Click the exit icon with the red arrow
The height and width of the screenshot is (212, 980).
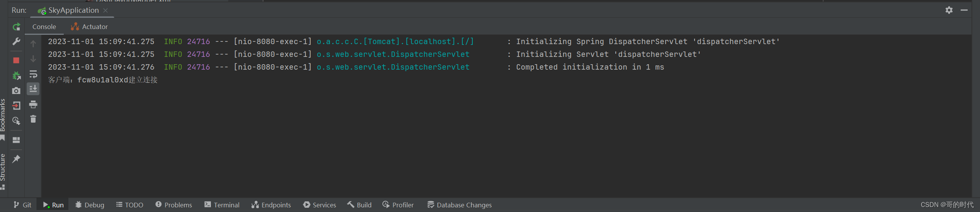16,106
